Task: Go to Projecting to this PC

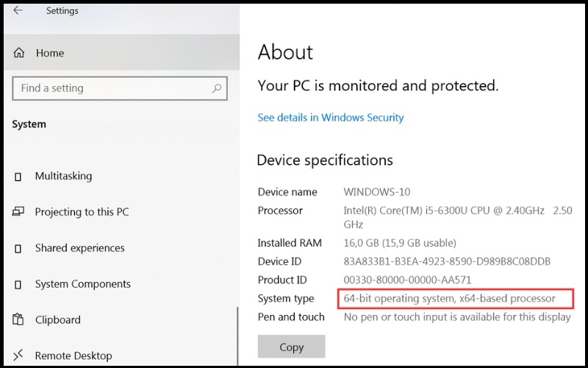Action: coord(82,212)
